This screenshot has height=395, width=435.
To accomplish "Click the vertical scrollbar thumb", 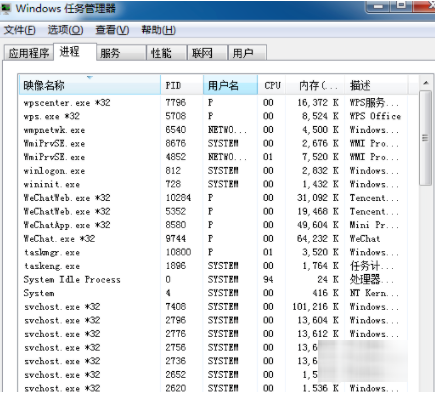I will click(425, 137).
